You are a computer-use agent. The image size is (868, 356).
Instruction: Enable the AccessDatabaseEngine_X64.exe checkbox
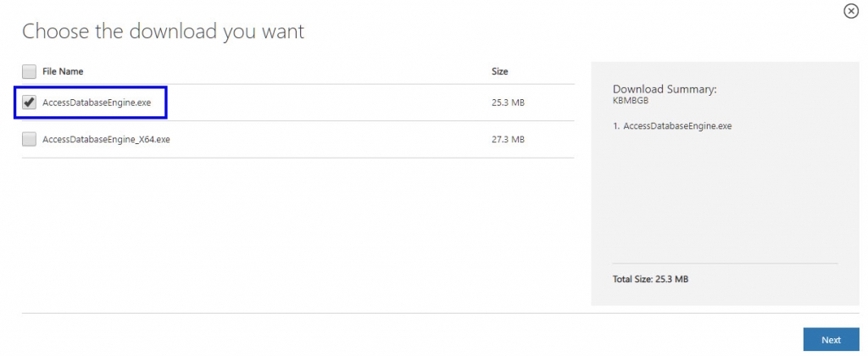coord(29,139)
